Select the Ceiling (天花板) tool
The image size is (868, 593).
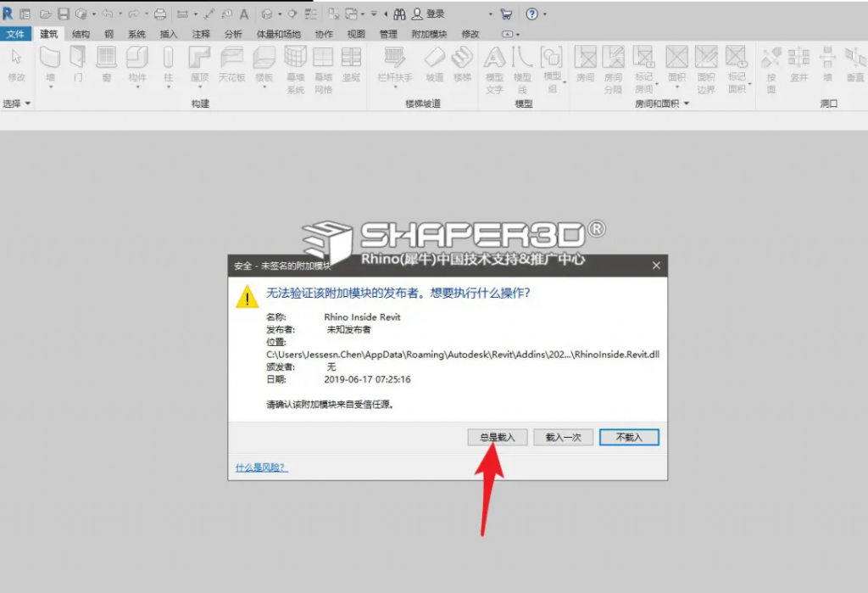pos(232,64)
